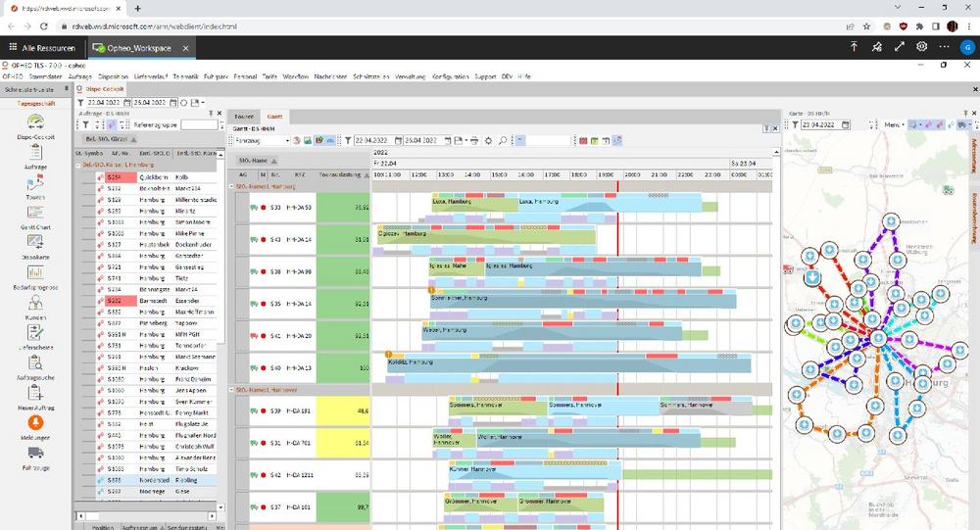Image resolution: width=980 pixels, height=530 pixels.
Task: Click the Gantt toolbar magnifier search icon
Action: 503,140
